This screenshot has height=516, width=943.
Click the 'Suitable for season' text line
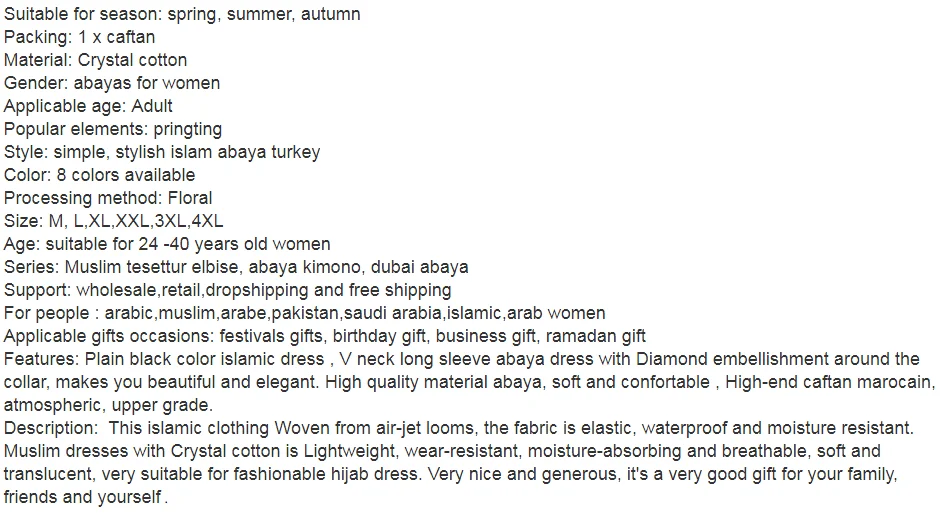[182, 14]
